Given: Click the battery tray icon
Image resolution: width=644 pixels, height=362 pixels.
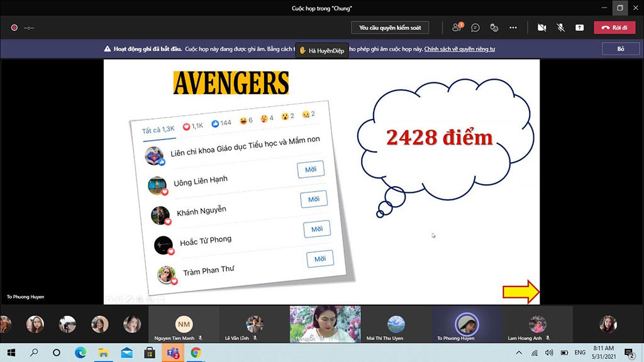Looking at the screenshot, I should (564, 353).
